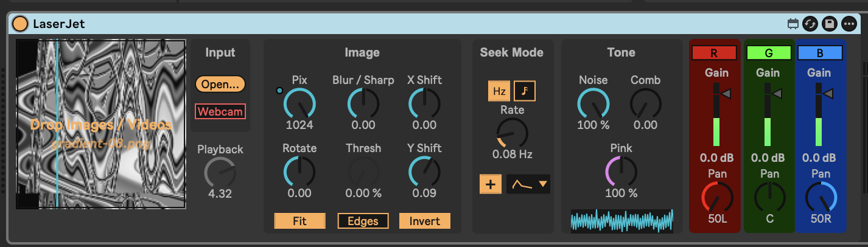
Task: Click the small dot beside Pix knob
Action: coord(279,91)
